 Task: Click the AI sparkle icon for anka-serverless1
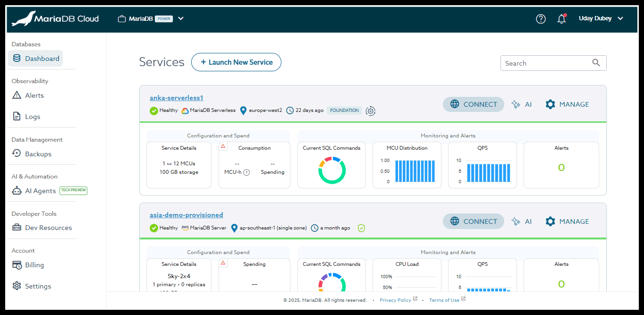tap(516, 104)
